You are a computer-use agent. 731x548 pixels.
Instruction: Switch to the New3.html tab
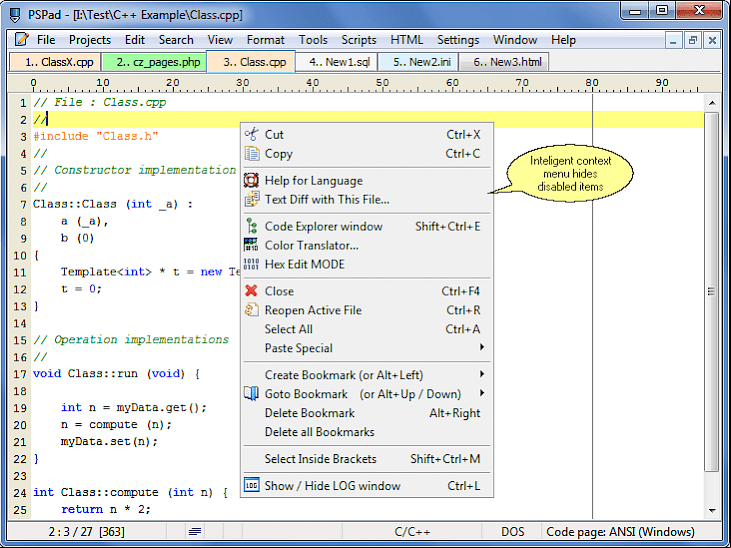504,62
